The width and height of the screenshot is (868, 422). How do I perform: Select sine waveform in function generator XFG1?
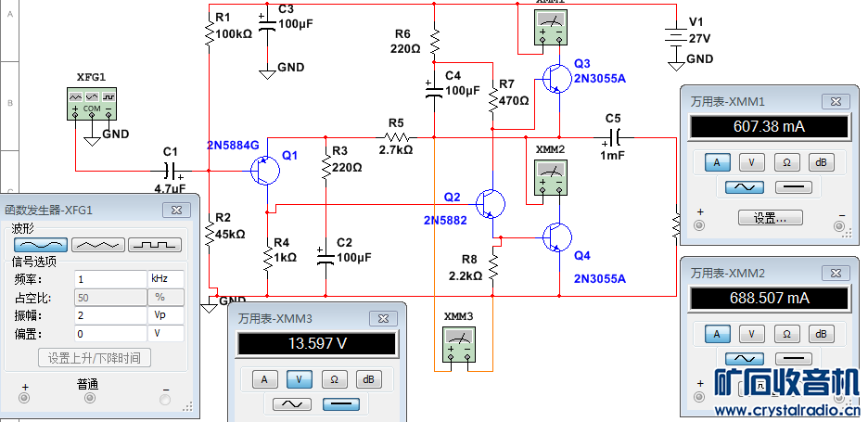tap(41, 244)
